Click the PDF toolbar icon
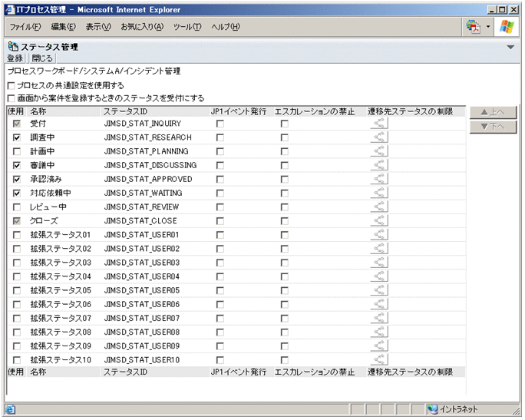 pos(473,27)
